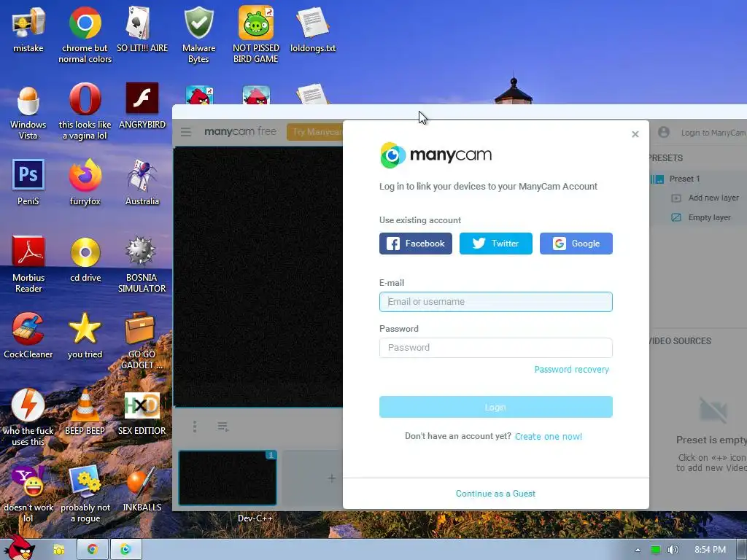747x560 pixels.
Task: Click Login to ManyCam text
Action: 713,133
